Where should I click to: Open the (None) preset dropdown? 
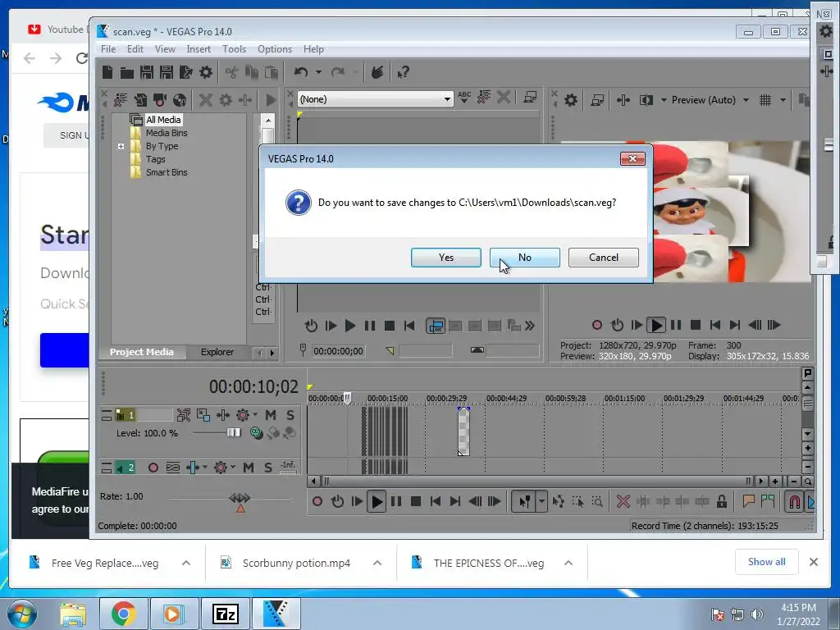(x=375, y=99)
